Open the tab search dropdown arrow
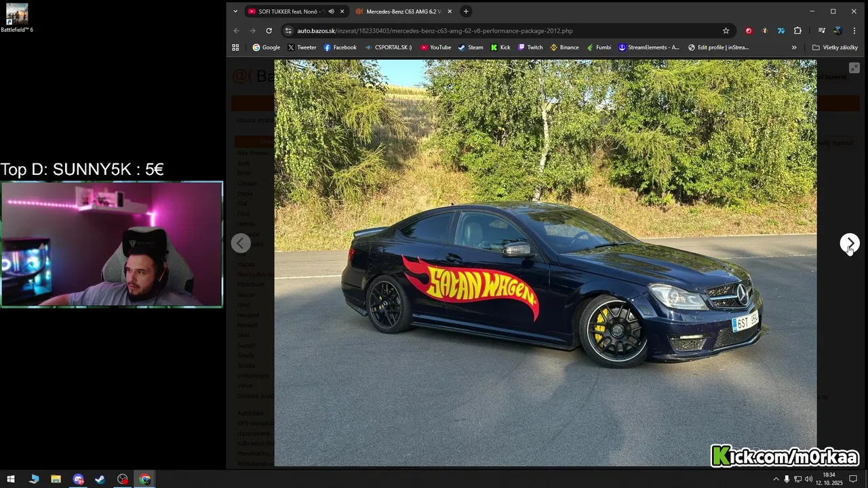 pos(235,12)
